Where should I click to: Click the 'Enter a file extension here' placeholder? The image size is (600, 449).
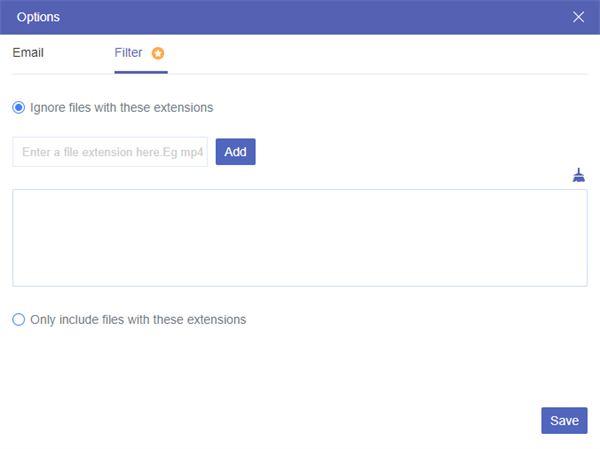point(110,152)
